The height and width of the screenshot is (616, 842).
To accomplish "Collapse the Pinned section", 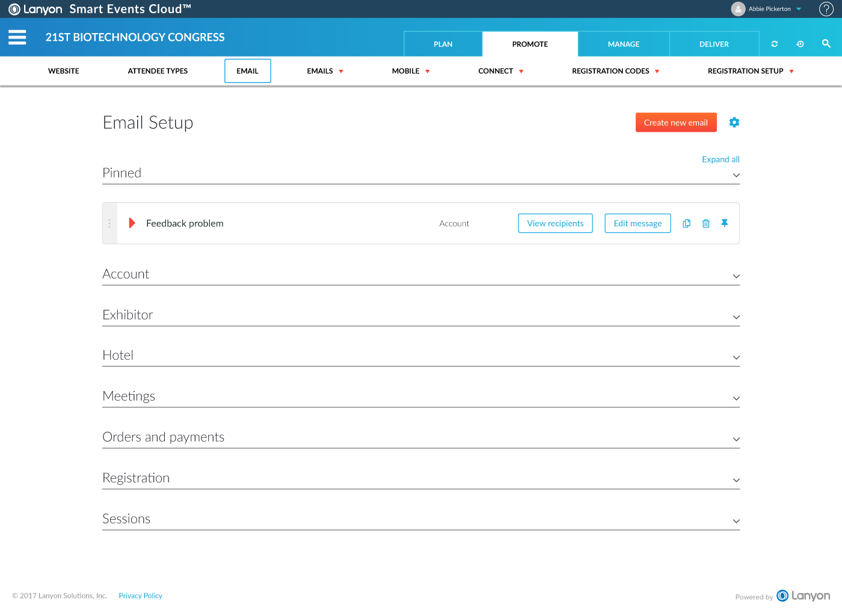I will point(736,175).
